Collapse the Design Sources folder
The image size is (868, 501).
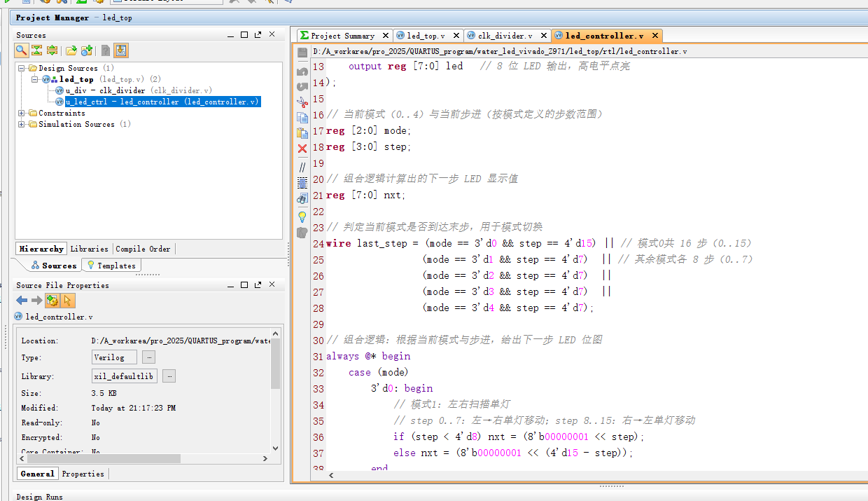pos(22,68)
